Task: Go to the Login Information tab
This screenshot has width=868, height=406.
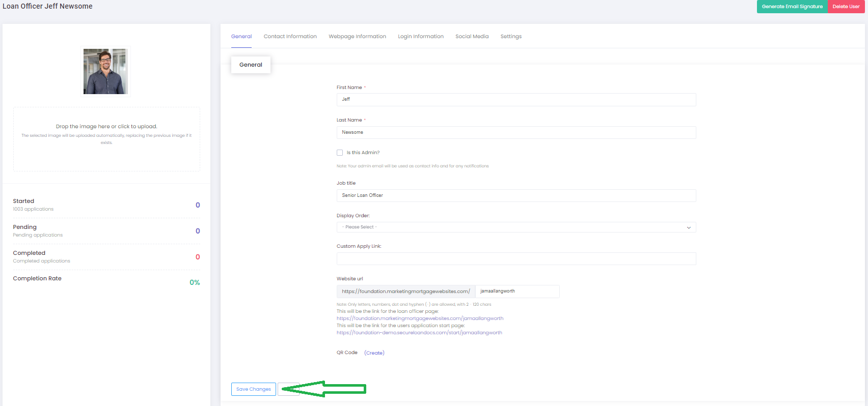Action: 420,37
